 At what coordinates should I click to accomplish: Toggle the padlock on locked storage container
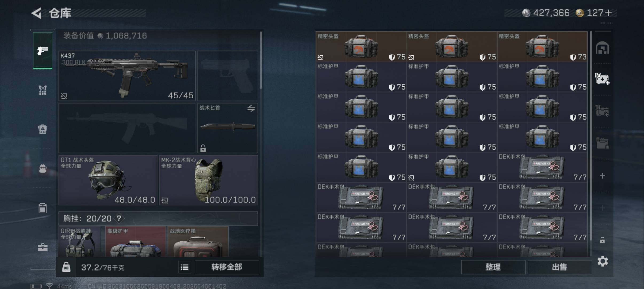point(602,240)
